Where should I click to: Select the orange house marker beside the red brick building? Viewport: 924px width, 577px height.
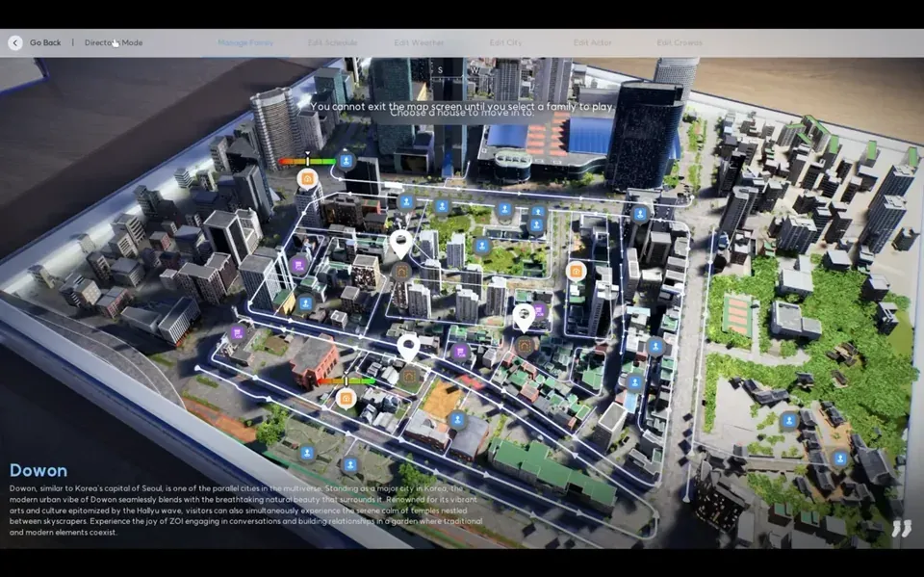click(x=346, y=397)
